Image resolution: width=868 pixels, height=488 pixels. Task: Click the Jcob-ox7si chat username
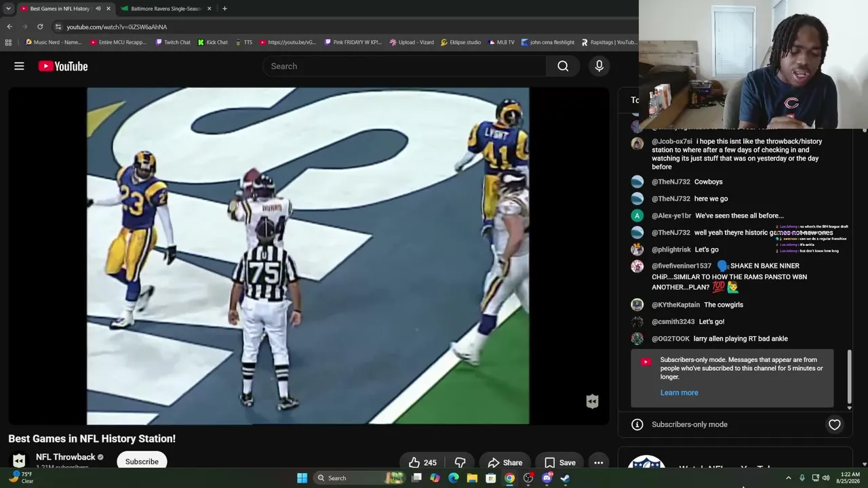(x=672, y=142)
